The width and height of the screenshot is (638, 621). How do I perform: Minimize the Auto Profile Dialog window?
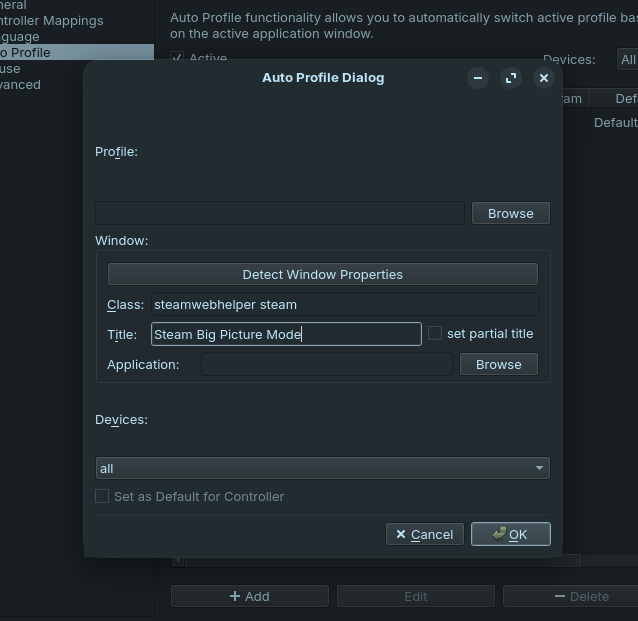coord(478,78)
